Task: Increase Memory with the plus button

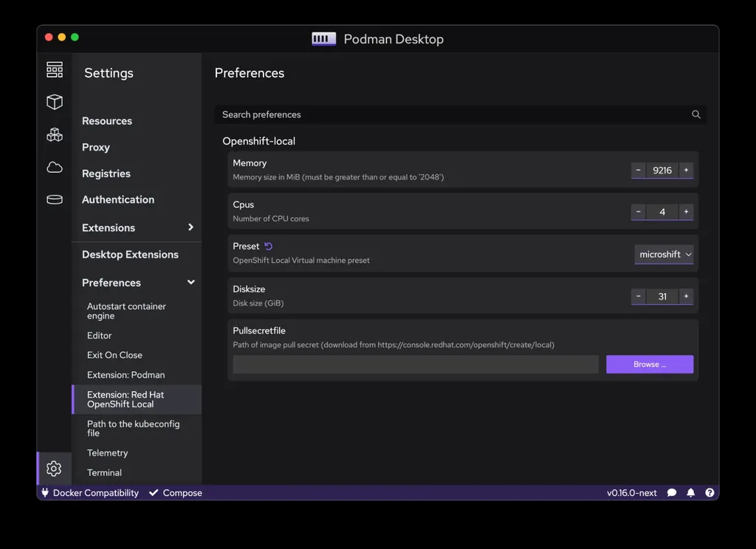Action: [x=686, y=170]
